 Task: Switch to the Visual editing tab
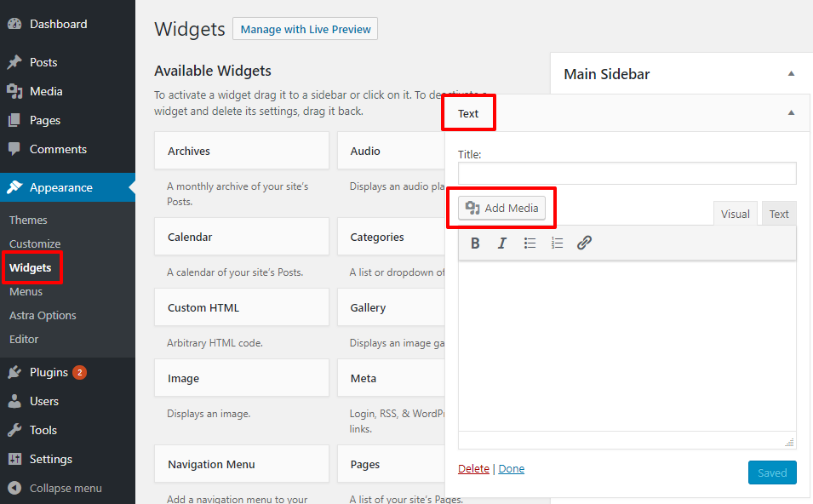pos(735,213)
